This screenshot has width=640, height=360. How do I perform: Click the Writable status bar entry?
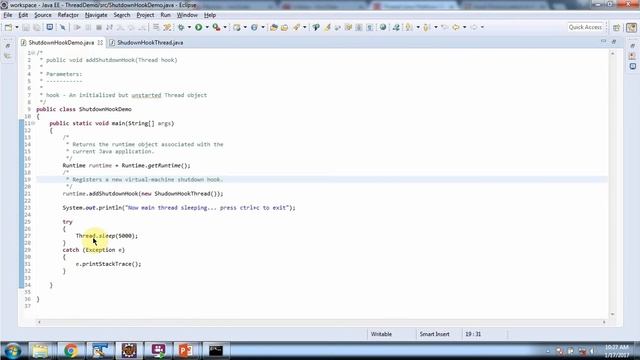pos(381,334)
